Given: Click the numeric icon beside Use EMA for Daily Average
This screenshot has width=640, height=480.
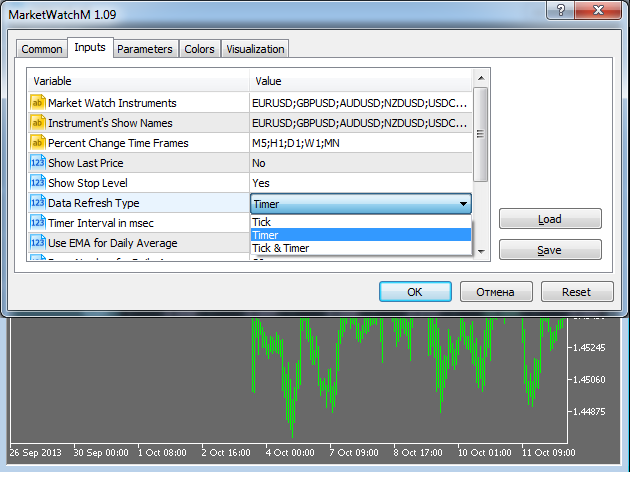Looking at the screenshot, I should click(x=38, y=243).
